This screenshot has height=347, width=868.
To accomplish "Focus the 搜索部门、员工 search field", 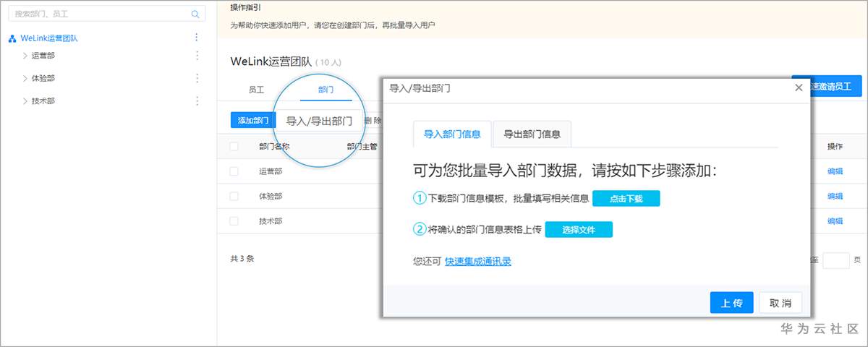I will (x=106, y=14).
